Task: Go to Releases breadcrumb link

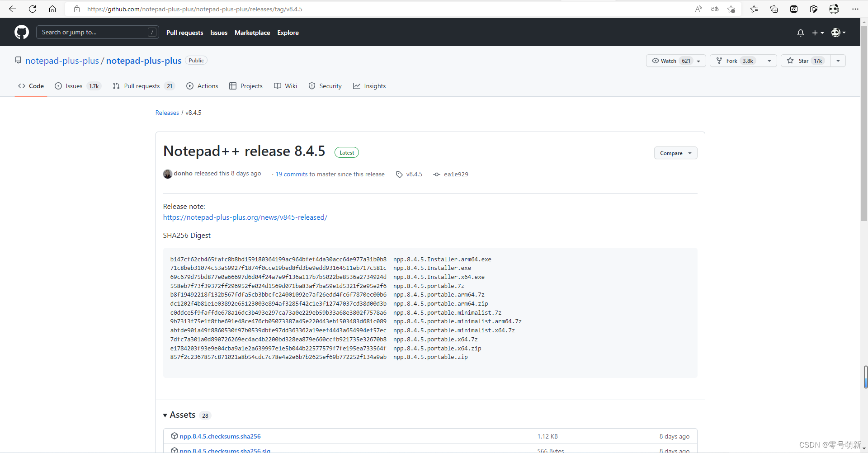Action: [x=167, y=113]
